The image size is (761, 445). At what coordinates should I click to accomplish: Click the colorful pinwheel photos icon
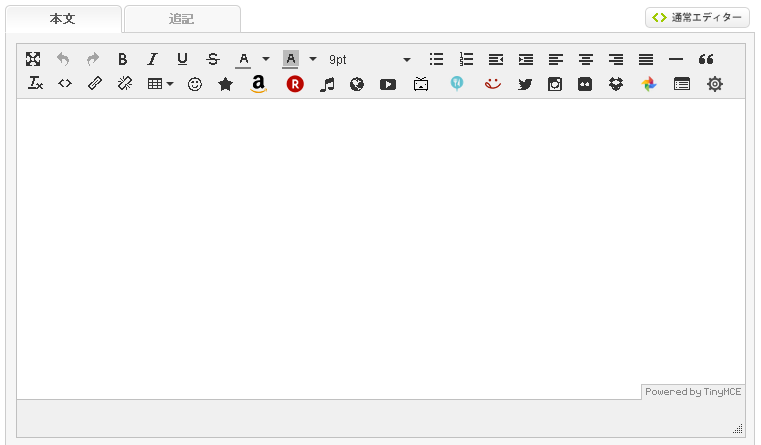click(x=649, y=84)
